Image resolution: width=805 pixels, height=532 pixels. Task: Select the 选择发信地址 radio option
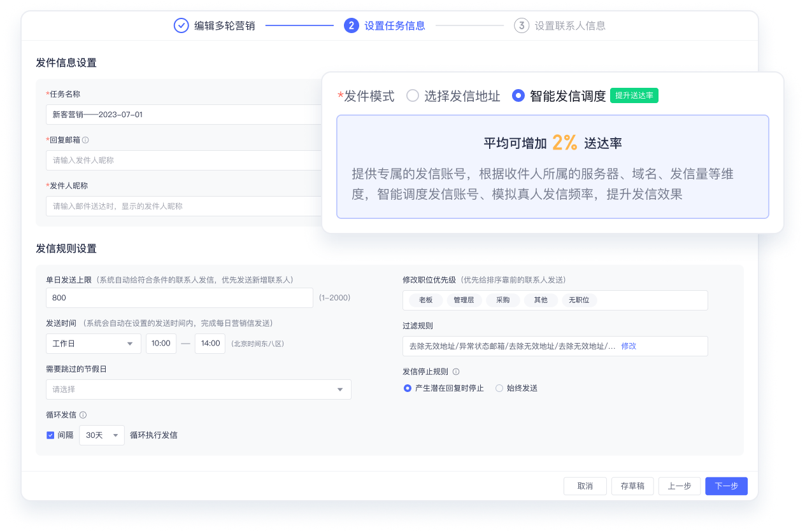(413, 96)
